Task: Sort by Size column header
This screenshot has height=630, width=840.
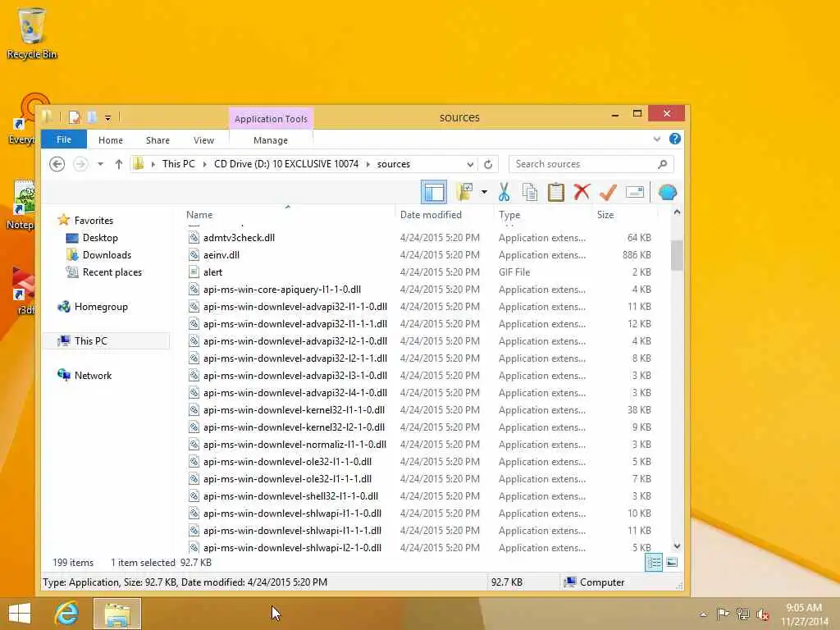Action: (605, 214)
